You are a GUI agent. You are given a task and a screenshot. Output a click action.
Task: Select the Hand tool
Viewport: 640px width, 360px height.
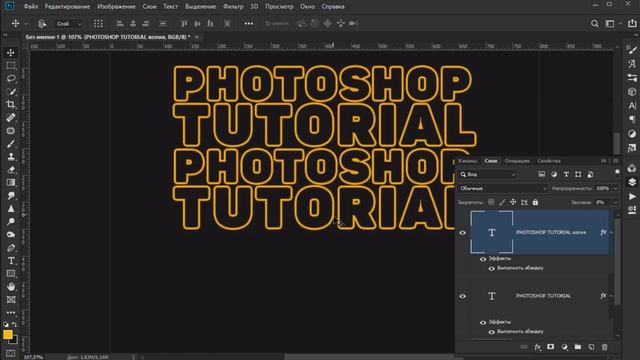coord(11,287)
